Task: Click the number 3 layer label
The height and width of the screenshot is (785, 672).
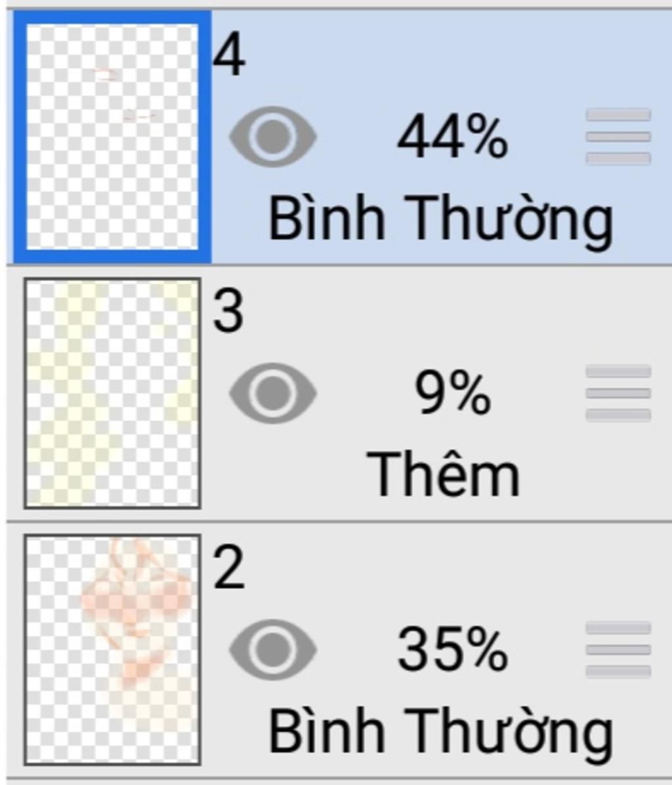Action: click(228, 312)
